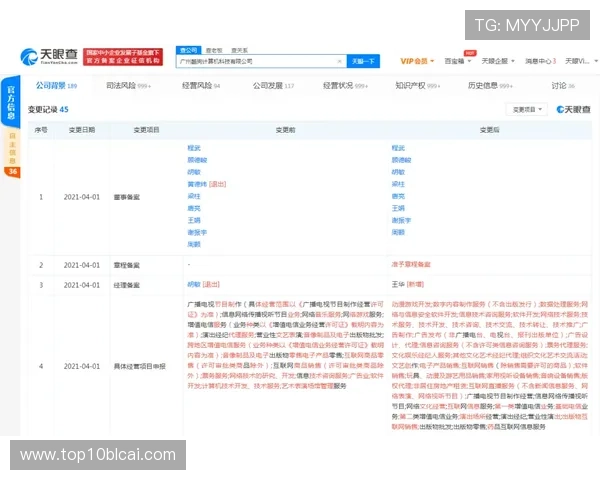
Task: Select the 公司发展 117 tab
Action: point(273,86)
